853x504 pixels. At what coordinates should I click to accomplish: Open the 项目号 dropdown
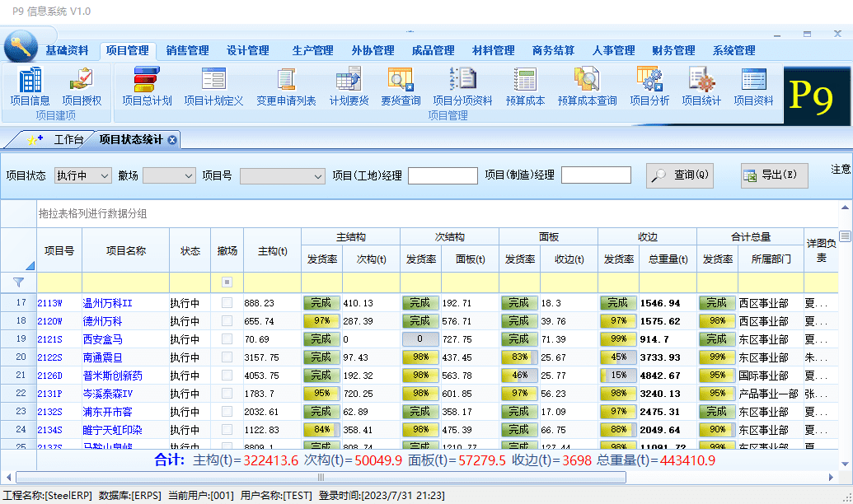click(283, 175)
